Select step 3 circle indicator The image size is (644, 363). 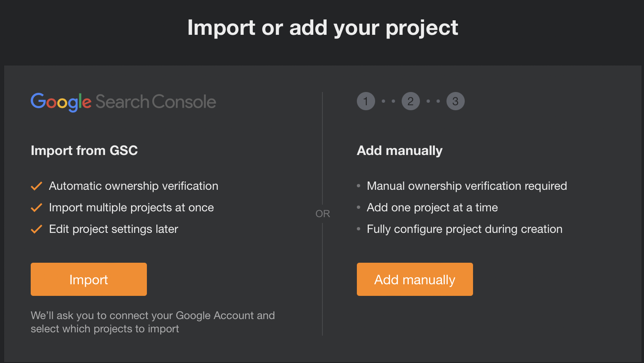pos(455,101)
